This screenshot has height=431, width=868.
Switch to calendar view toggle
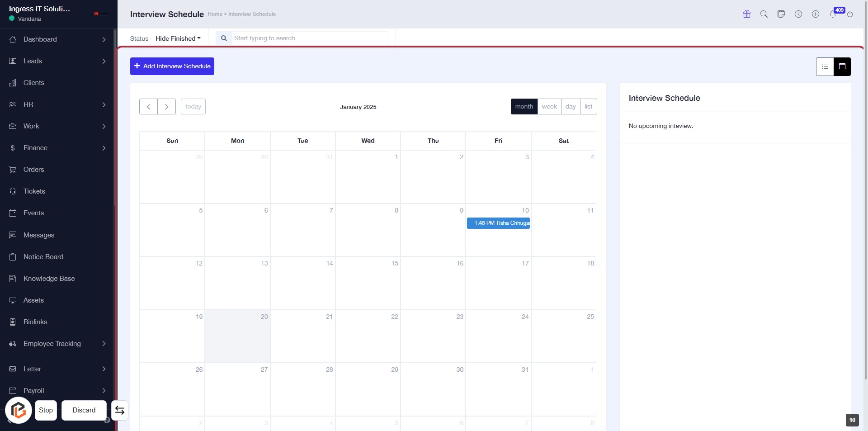coord(842,66)
